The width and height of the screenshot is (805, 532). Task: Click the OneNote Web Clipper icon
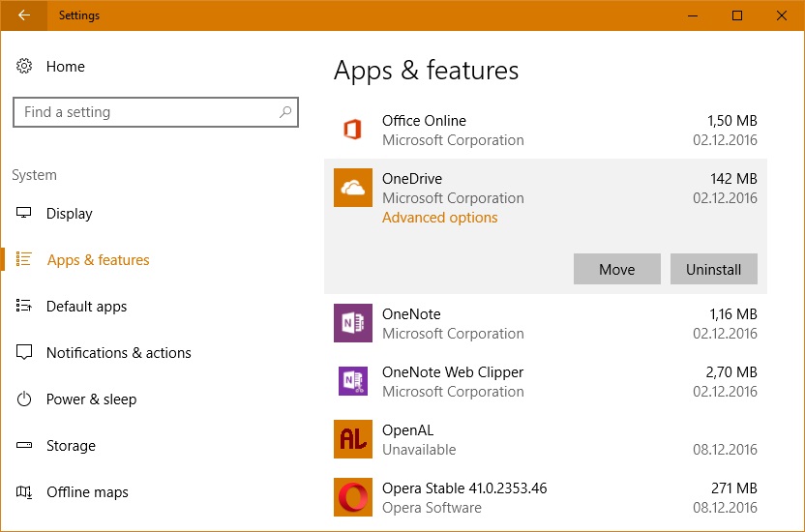(x=353, y=381)
